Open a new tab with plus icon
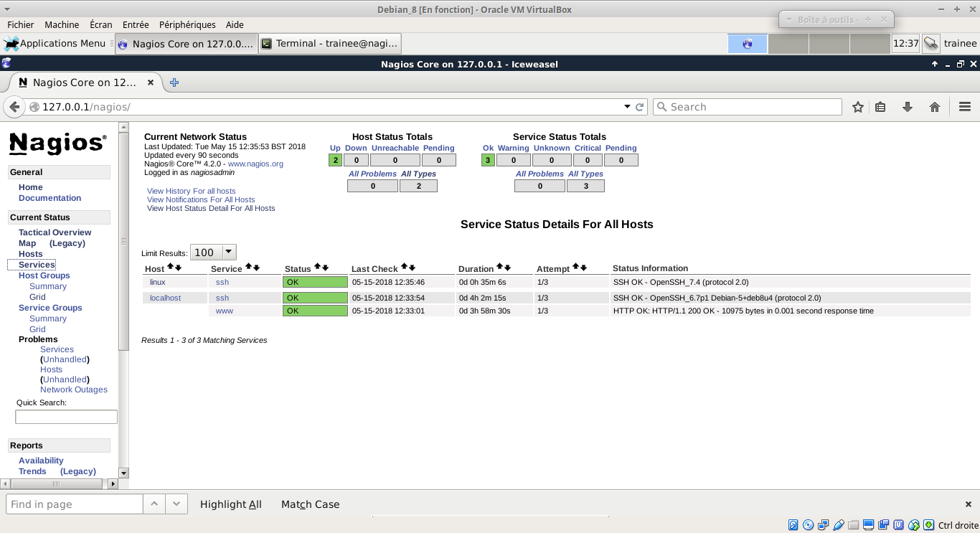 [174, 82]
